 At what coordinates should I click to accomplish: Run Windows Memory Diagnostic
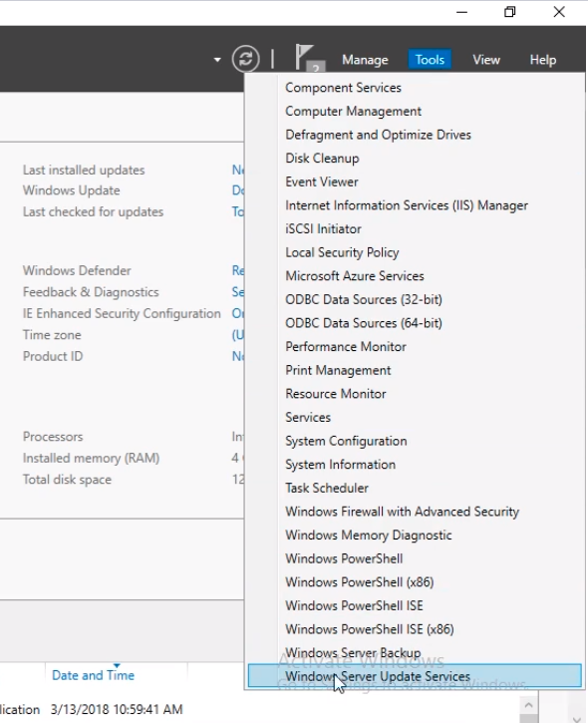[368, 535]
